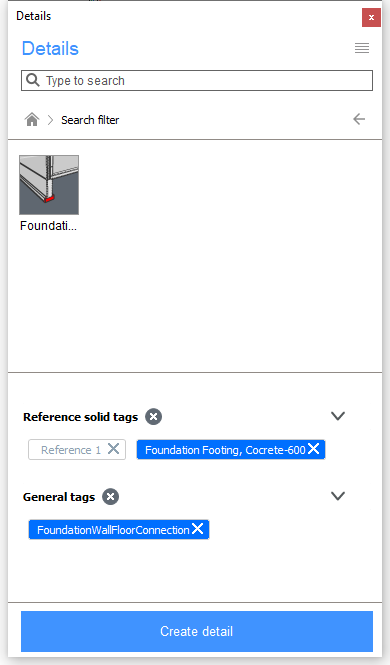Image resolution: width=390 pixels, height=665 pixels.
Task: Collapse the General tags section
Action: 338,496
